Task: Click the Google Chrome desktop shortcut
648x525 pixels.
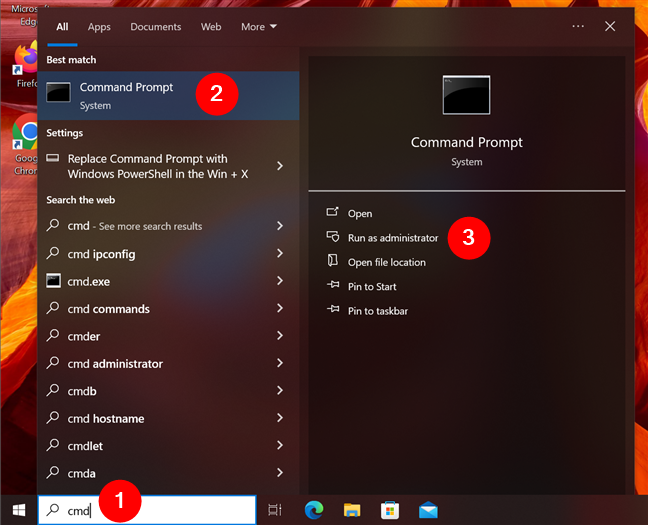Action: coord(25,145)
